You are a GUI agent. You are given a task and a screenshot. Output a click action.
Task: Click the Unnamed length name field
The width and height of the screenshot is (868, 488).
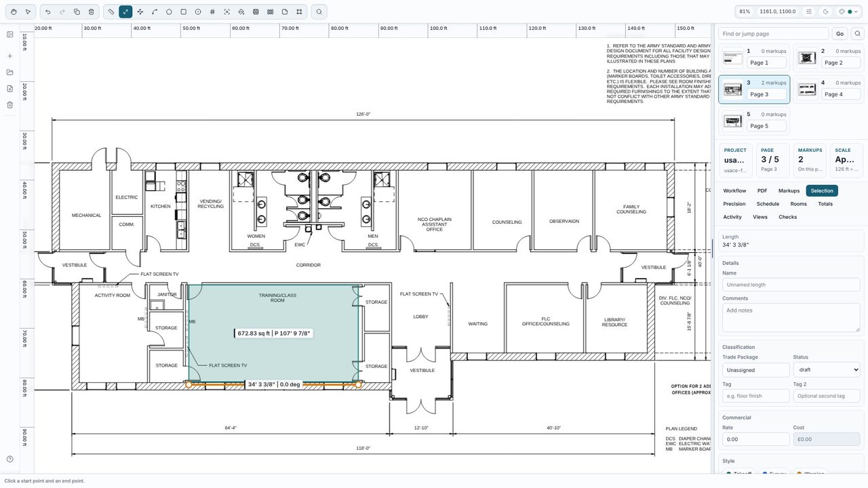pyautogui.click(x=791, y=285)
